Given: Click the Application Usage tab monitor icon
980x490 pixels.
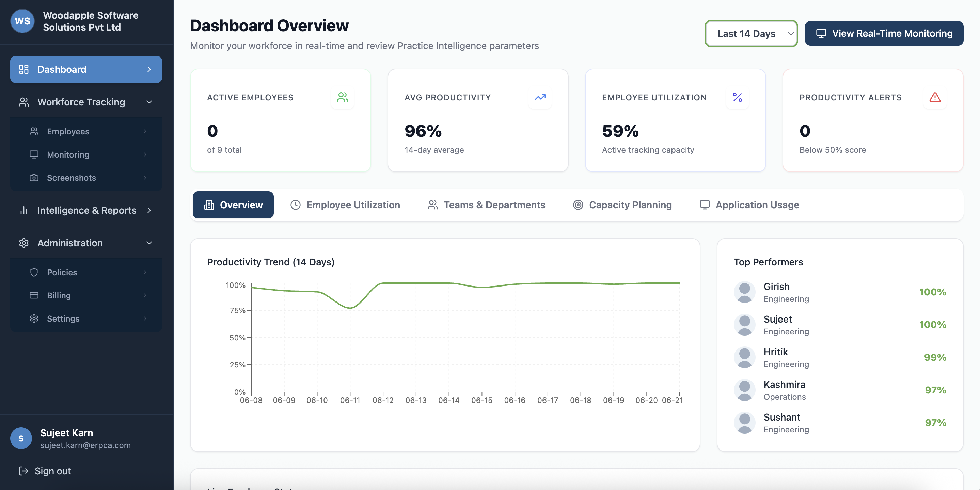Looking at the screenshot, I should point(705,205).
